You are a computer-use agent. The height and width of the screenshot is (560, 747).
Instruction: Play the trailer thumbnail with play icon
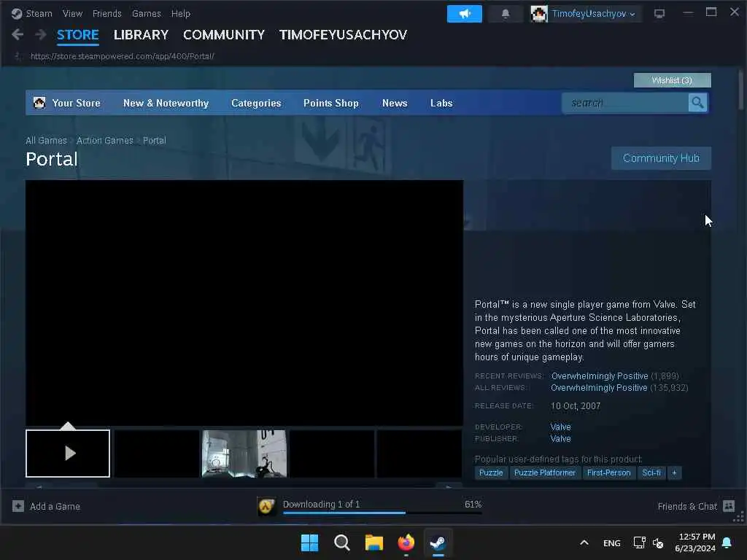68,454
